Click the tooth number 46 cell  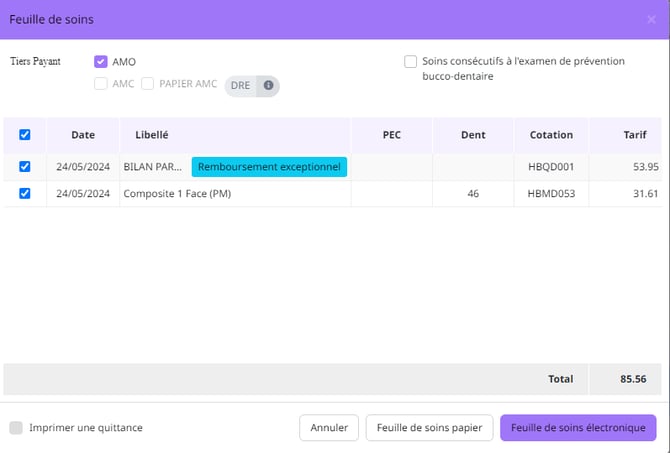click(x=473, y=194)
